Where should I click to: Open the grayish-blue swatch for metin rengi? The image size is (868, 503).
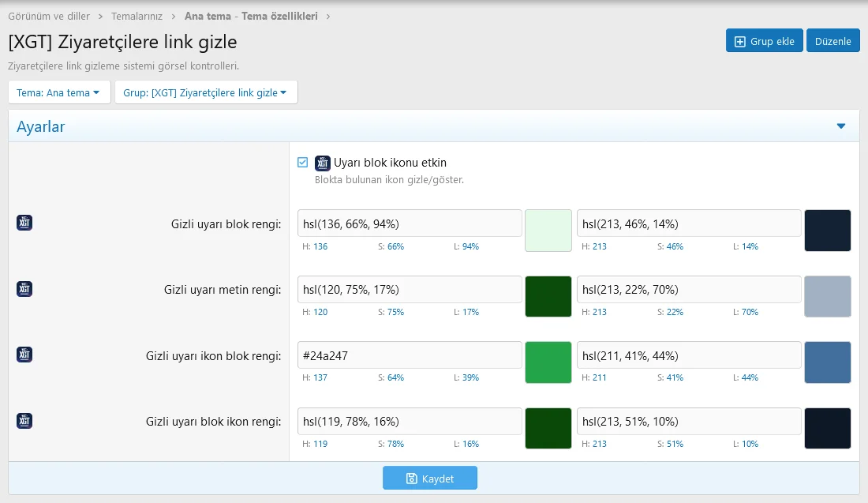[827, 296]
